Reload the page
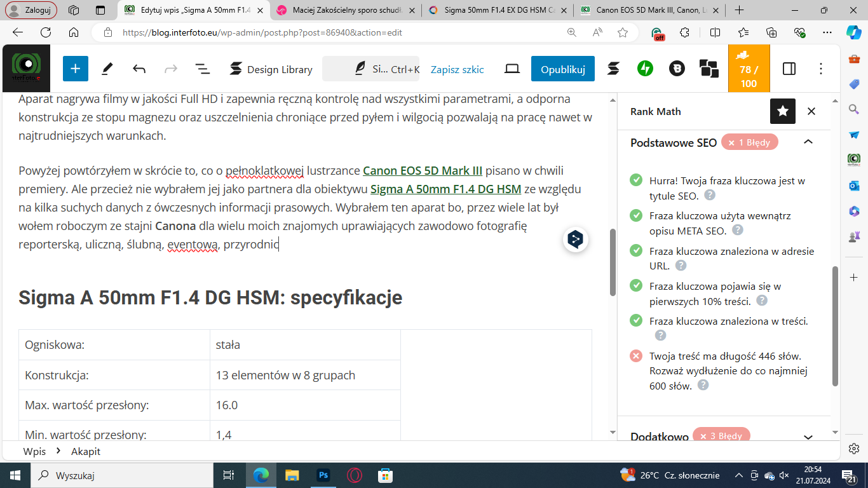Screen dimensions: 868x488 (x=44, y=32)
